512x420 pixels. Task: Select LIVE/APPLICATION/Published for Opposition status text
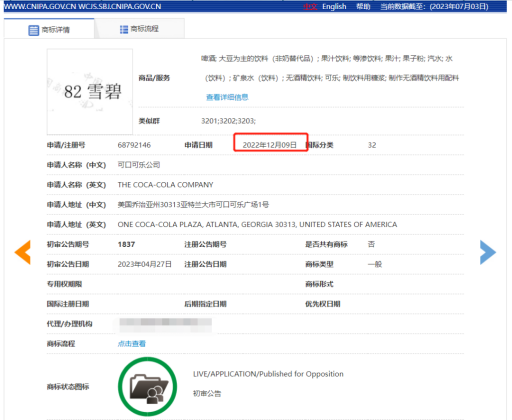point(268,374)
